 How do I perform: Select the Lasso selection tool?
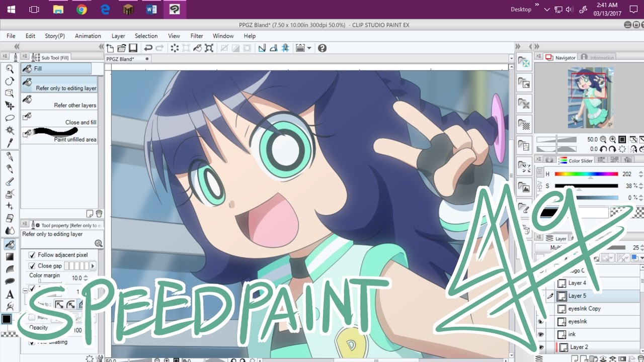click(x=10, y=118)
